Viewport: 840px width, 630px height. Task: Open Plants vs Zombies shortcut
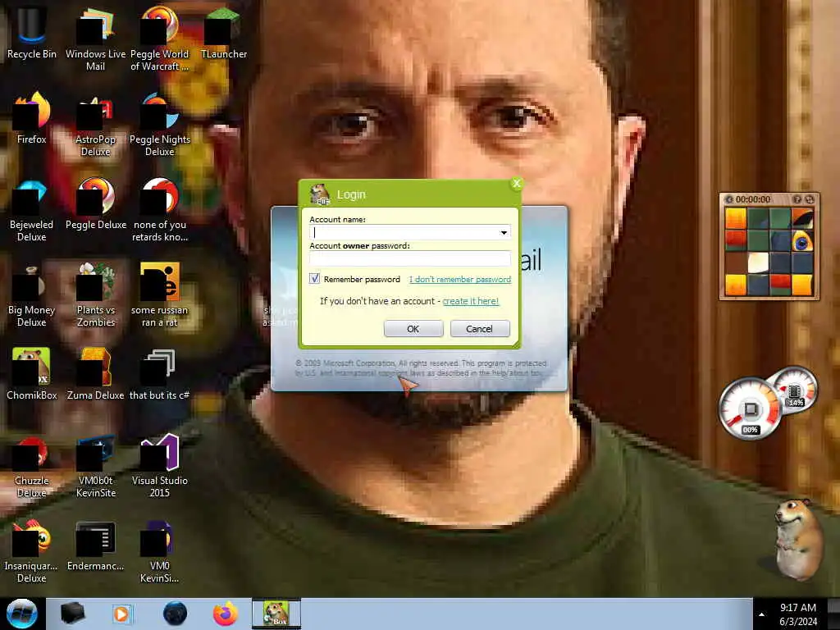(95, 294)
